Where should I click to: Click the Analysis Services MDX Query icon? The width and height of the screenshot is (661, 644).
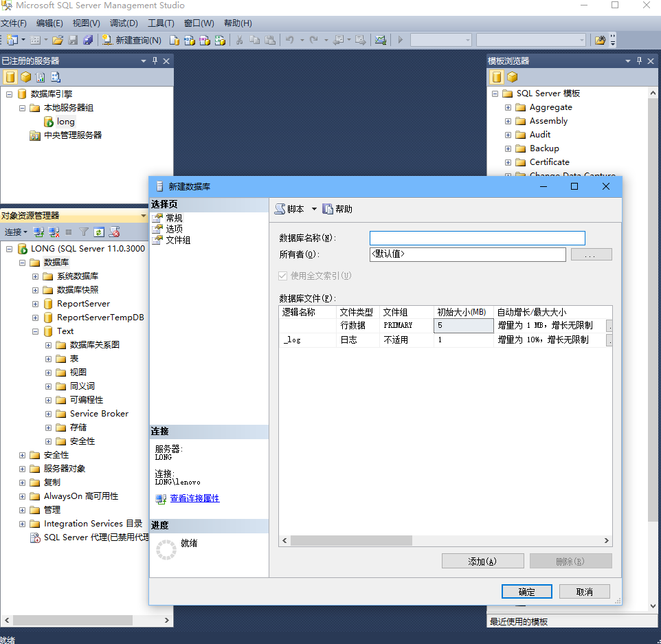pos(189,40)
